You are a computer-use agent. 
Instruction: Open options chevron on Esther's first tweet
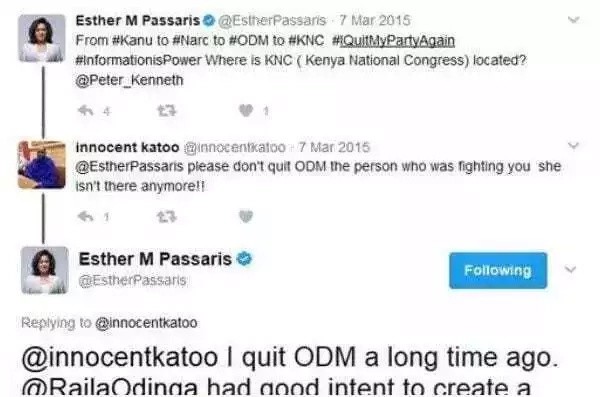coord(573,20)
